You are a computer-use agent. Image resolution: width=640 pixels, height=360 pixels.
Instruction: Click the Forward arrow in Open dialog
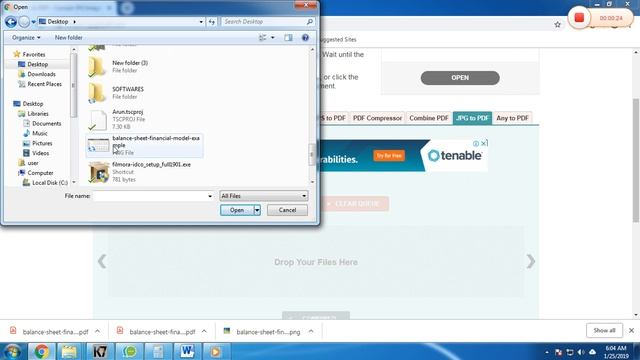click(x=24, y=22)
